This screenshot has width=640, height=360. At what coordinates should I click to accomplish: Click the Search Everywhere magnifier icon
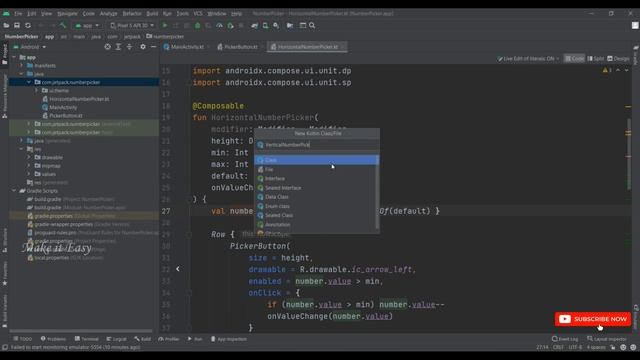tap(312, 25)
